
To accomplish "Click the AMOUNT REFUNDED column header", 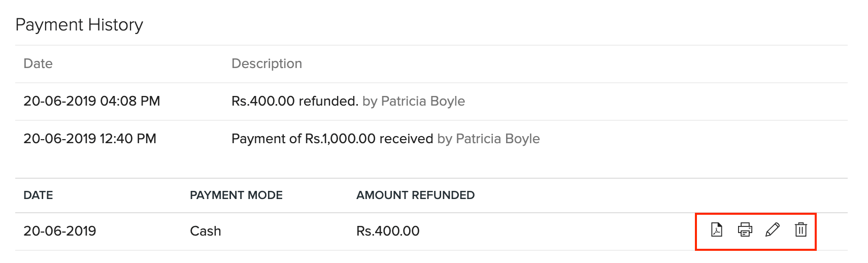I will click(x=415, y=195).
